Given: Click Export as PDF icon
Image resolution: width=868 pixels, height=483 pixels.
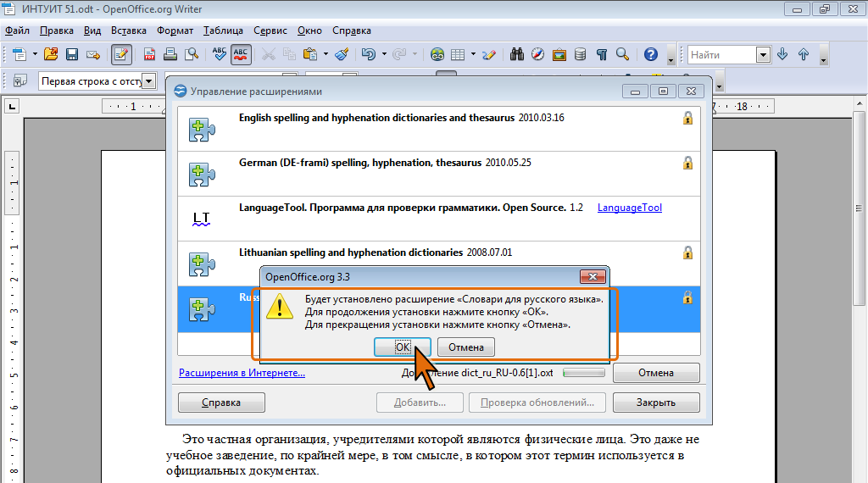Looking at the screenshot, I should pyautogui.click(x=150, y=55).
